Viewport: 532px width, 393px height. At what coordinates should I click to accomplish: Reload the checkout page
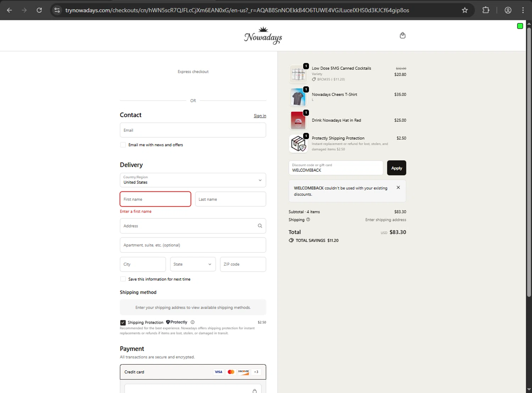click(39, 10)
